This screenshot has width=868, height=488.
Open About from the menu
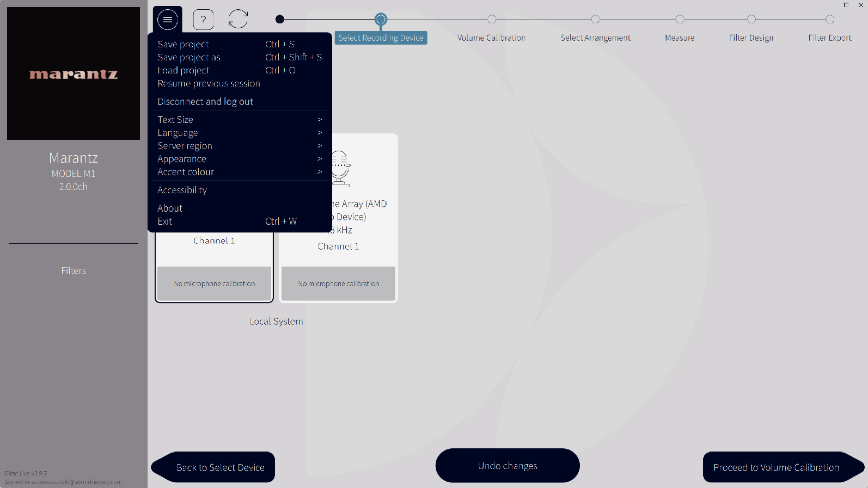(240, 208)
